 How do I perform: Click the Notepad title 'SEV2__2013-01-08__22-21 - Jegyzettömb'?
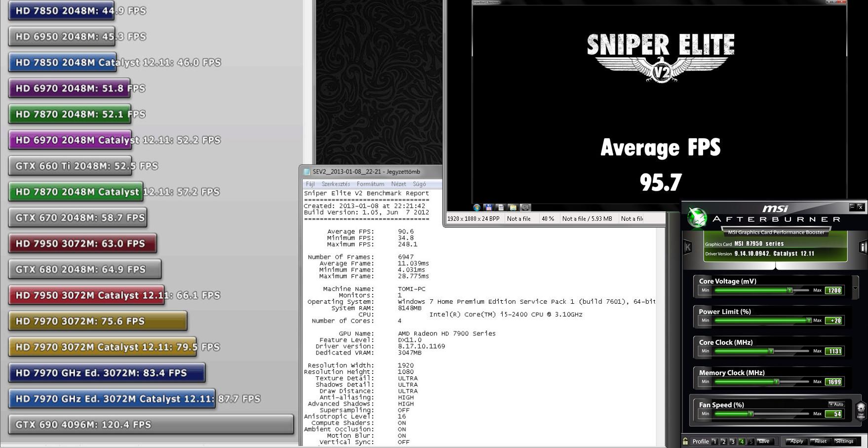coord(366,172)
